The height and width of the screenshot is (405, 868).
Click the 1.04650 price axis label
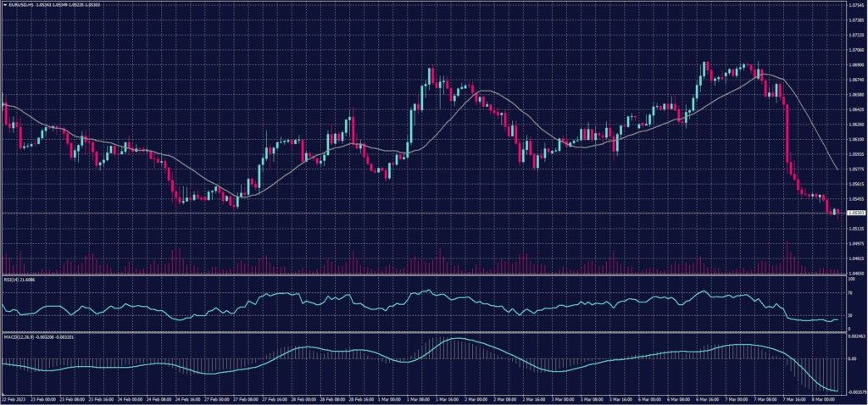[x=854, y=273]
